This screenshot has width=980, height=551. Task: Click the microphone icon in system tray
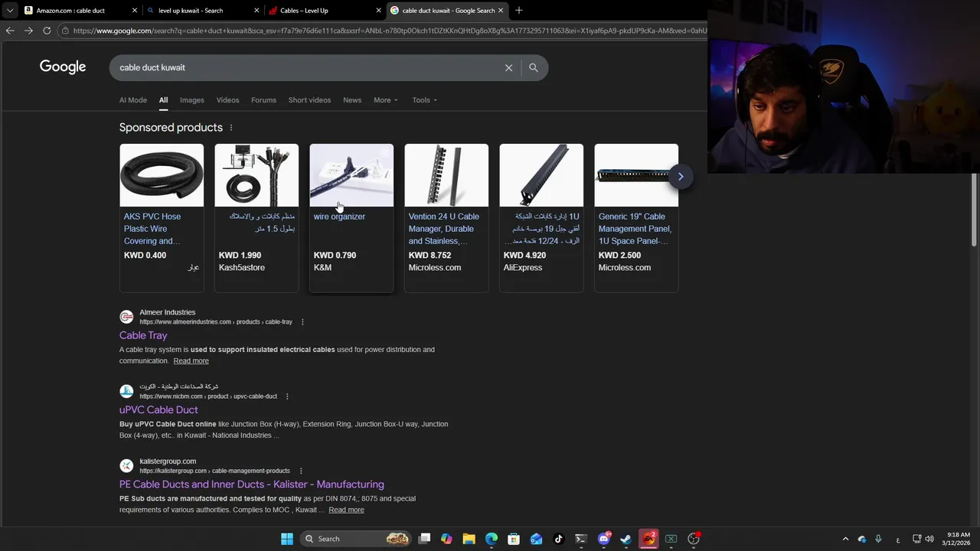(x=878, y=539)
